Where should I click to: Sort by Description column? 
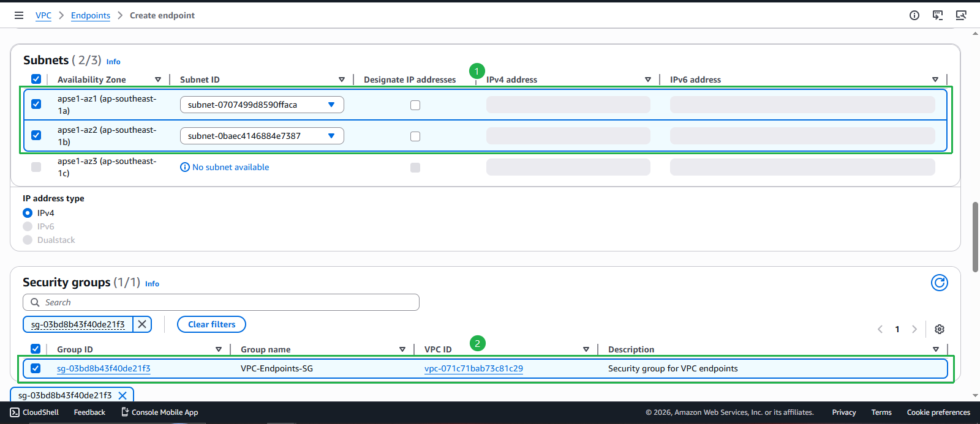click(x=936, y=349)
